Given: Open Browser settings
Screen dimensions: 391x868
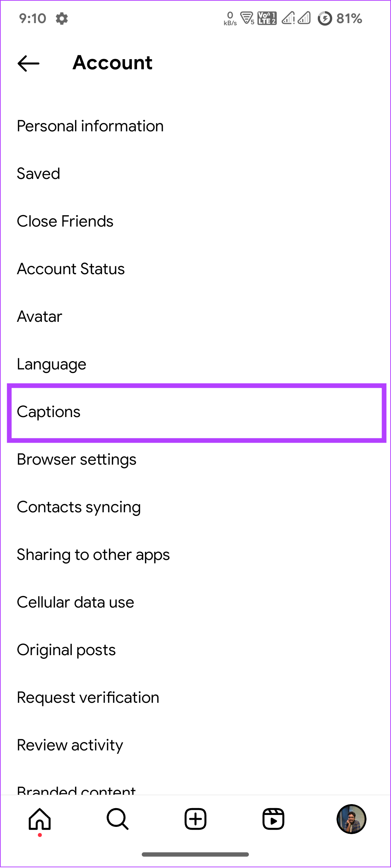Looking at the screenshot, I should coord(195,460).
